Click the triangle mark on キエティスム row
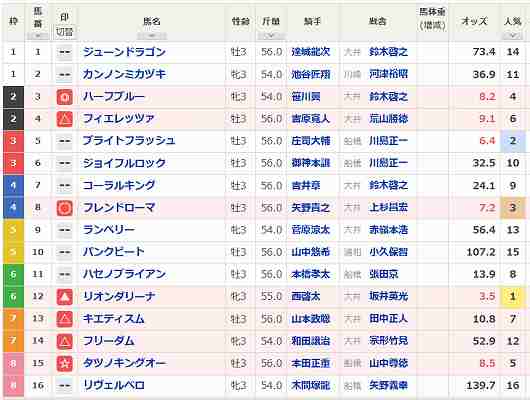The image size is (530, 400). point(64,319)
